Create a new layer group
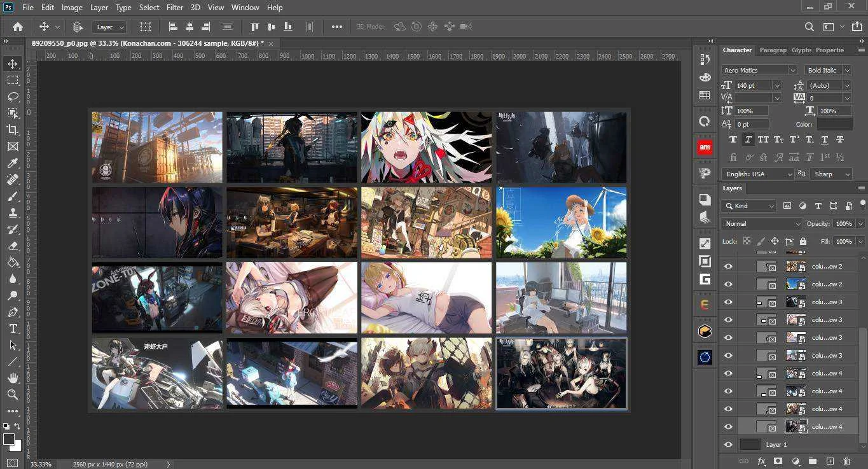Viewport: 868px width, 469px height. click(813, 461)
